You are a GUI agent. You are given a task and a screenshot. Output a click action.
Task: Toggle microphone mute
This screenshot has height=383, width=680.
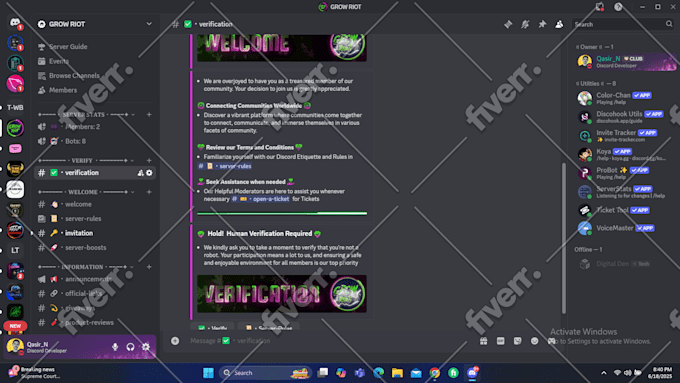[x=115, y=347]
